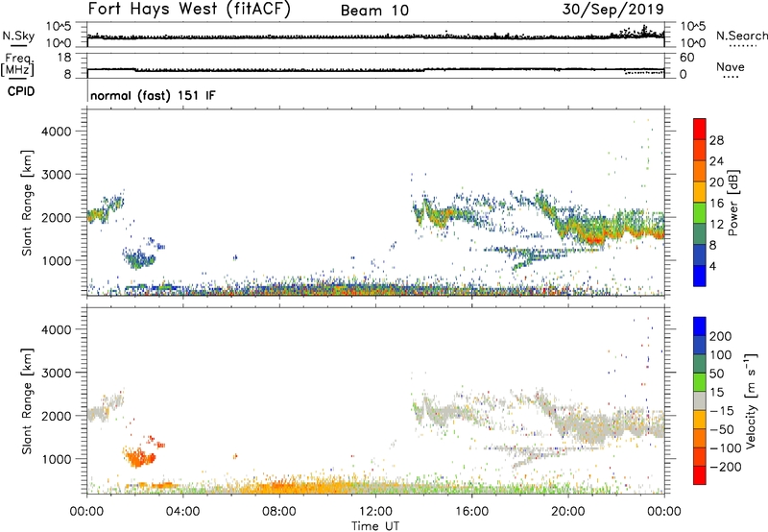
Task: Click the "-200" label on velocity colorbar
Action: pyautogui.click(x=724, y=467)
